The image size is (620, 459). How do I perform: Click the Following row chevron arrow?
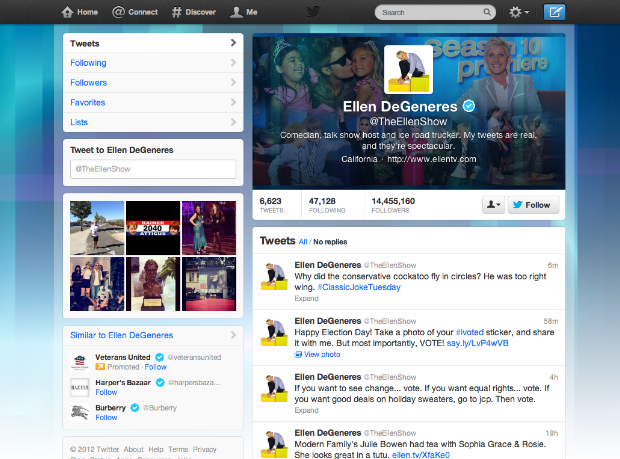pyautogui.click(x=233, y=62)
